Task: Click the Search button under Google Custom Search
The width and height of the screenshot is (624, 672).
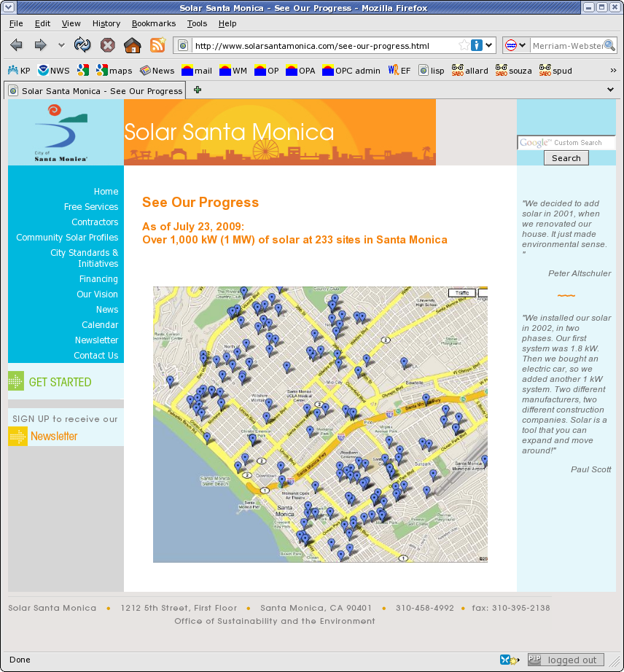Action: click(566, 158)
